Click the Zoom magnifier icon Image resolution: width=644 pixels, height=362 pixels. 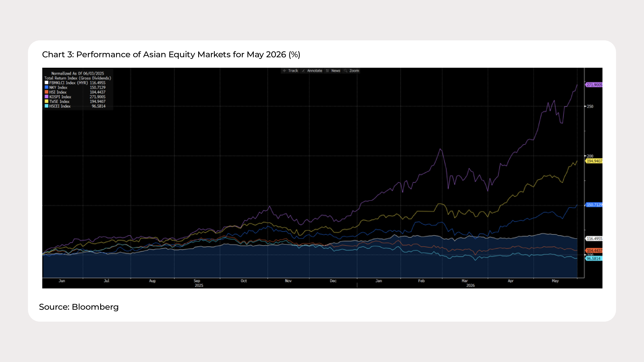[x=346, y=71]
